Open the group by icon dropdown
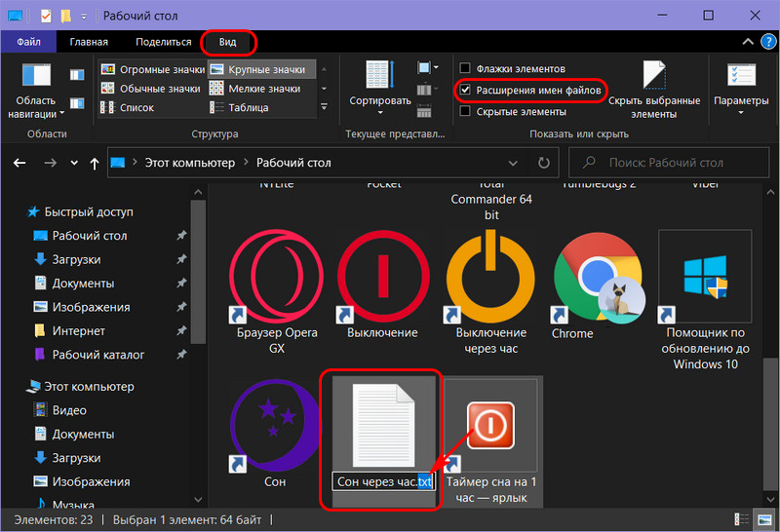Viewport: 780px width, 532px height. pyautogui.click(x=427, y=67)
